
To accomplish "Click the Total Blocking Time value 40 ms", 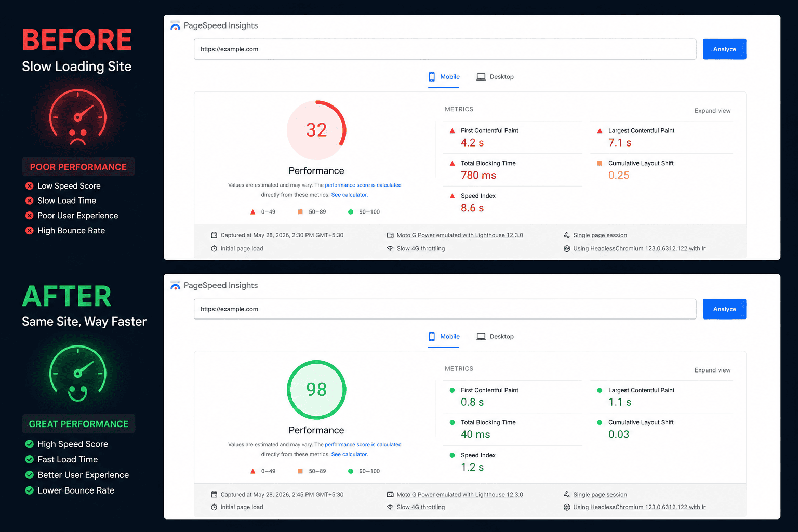I will [475, 435].
